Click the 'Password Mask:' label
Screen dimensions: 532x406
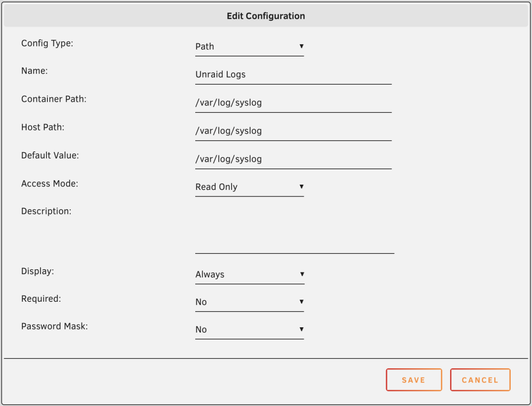click(54, 326)
